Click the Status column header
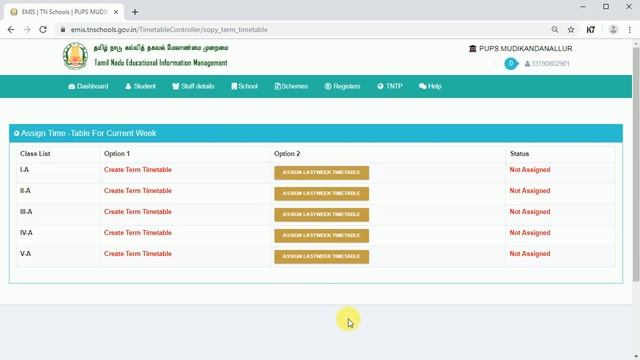This screenshot has width=640, height=360. (519, 154)
